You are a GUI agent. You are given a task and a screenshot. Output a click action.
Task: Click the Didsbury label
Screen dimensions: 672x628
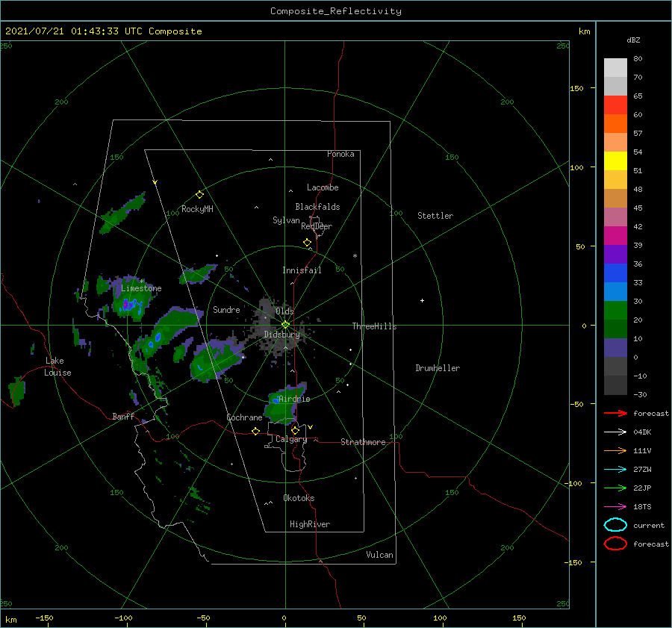coord(281,335)
